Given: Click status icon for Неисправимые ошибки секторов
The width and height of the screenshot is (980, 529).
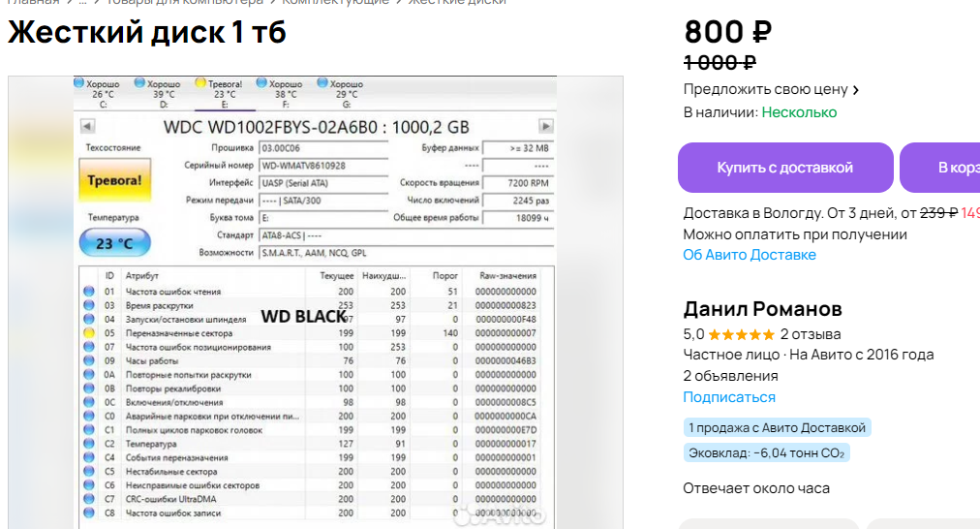Looking at the screenshot, I should coord(89,484).
